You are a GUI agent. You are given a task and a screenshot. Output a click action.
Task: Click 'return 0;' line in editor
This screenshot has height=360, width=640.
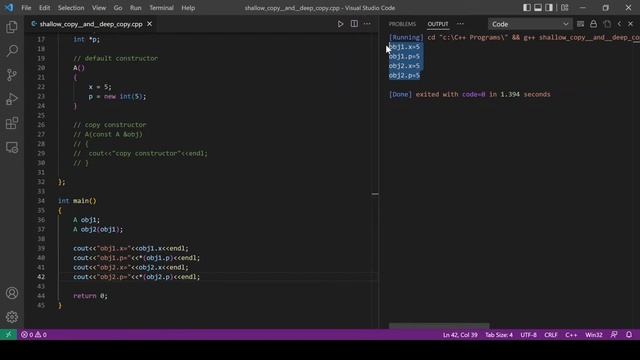(x=90, y=296)
